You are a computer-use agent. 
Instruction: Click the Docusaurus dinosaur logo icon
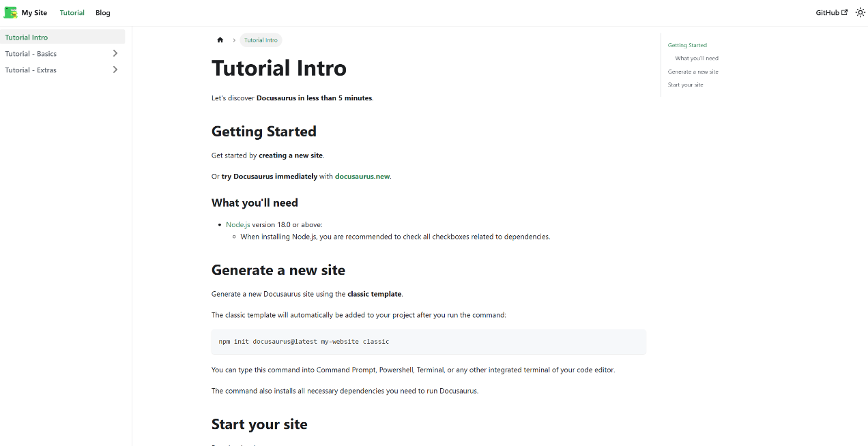tap(11, 12)
